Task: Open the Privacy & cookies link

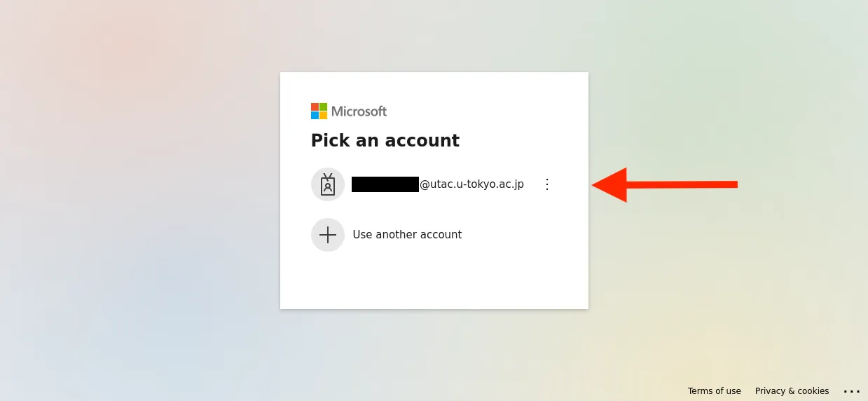Action: pos(792,391)
